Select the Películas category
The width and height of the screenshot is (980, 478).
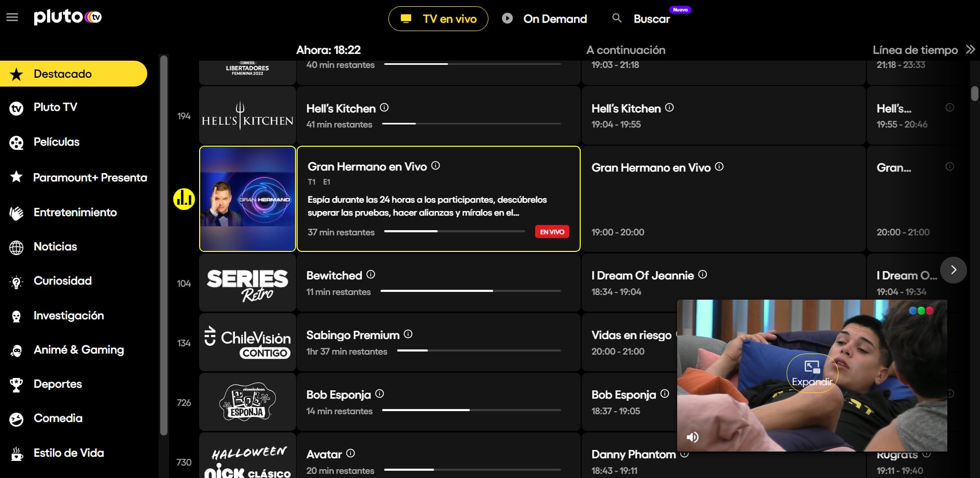tap(56, 142)
